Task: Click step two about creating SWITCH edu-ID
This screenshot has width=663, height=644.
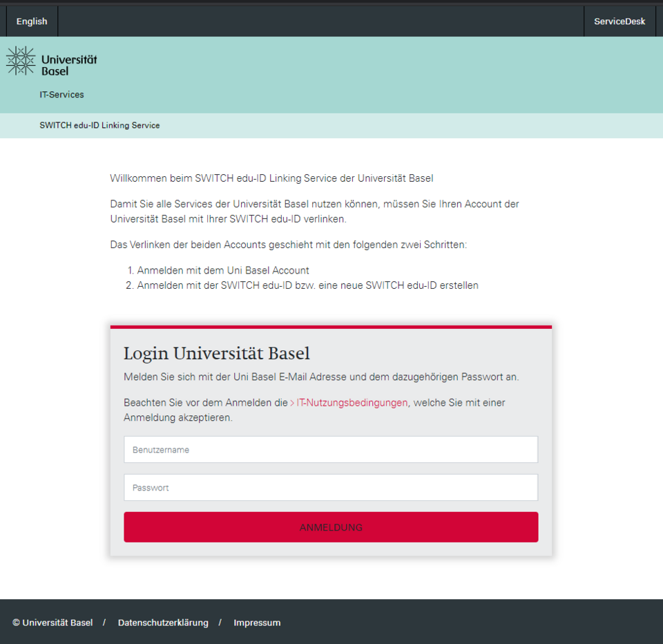Action: pyautogui.click(x=307, y=285)
